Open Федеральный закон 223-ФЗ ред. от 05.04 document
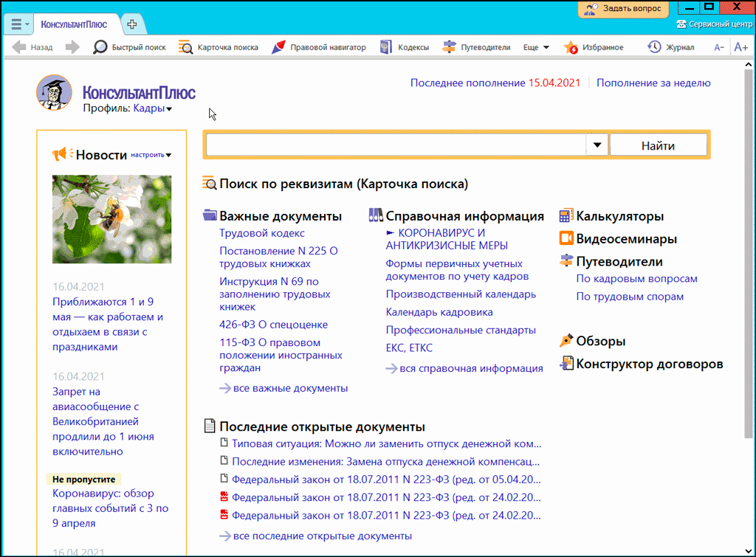Image resolution: width=756 pixels, height=557 pixels. coord(386,480)
